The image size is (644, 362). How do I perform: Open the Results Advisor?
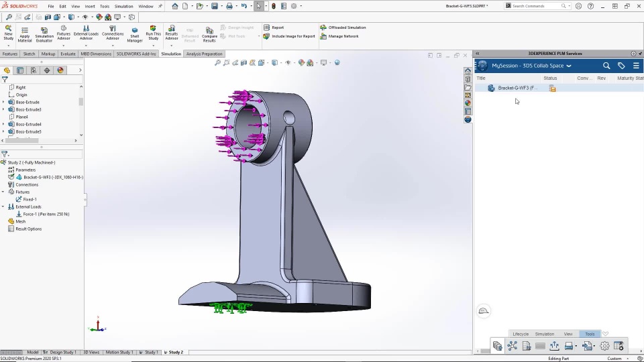tap(172, 33)
